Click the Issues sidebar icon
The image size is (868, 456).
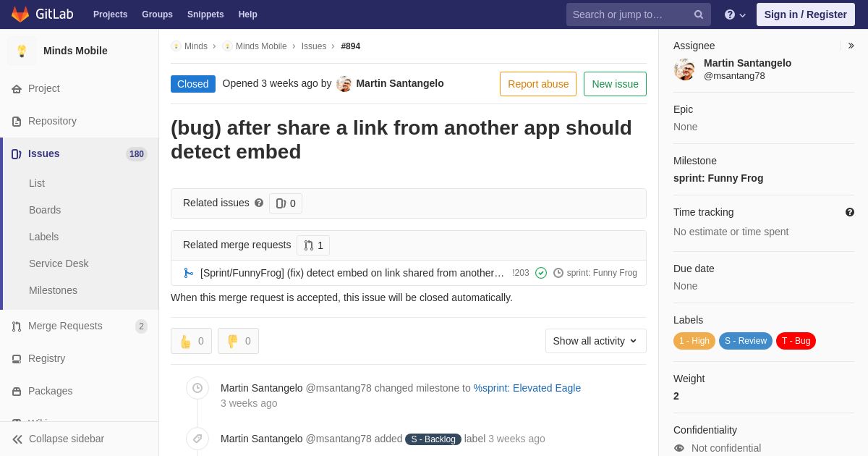coord(17,154)
